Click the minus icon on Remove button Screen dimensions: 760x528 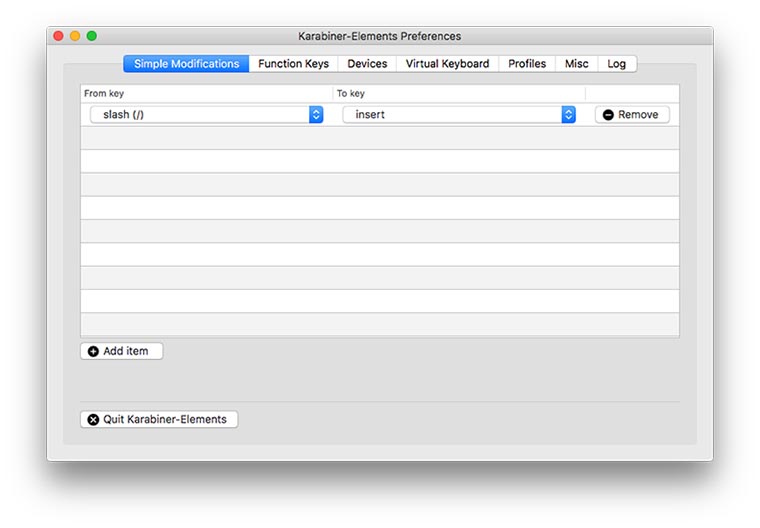608,115
